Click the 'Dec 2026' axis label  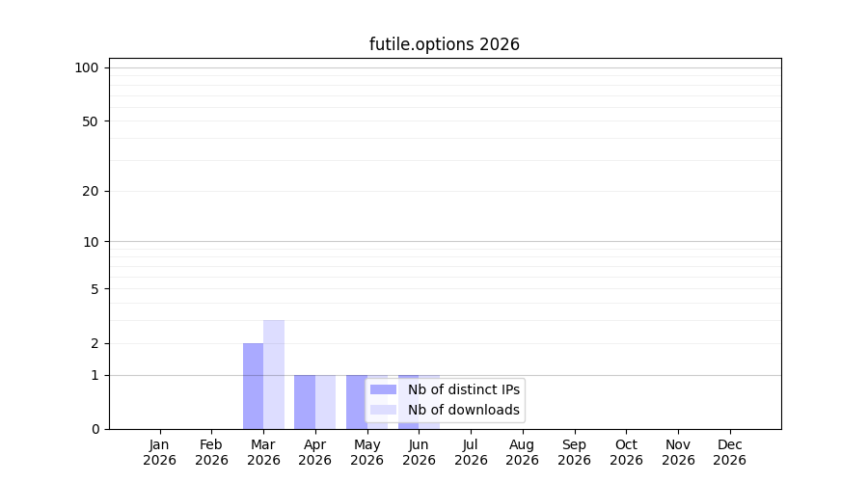point(730,453)
